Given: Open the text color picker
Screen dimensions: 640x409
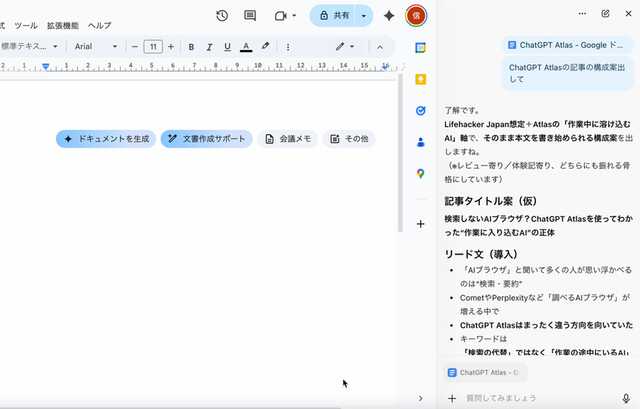Looking at the screenshot, I should 246,46.
